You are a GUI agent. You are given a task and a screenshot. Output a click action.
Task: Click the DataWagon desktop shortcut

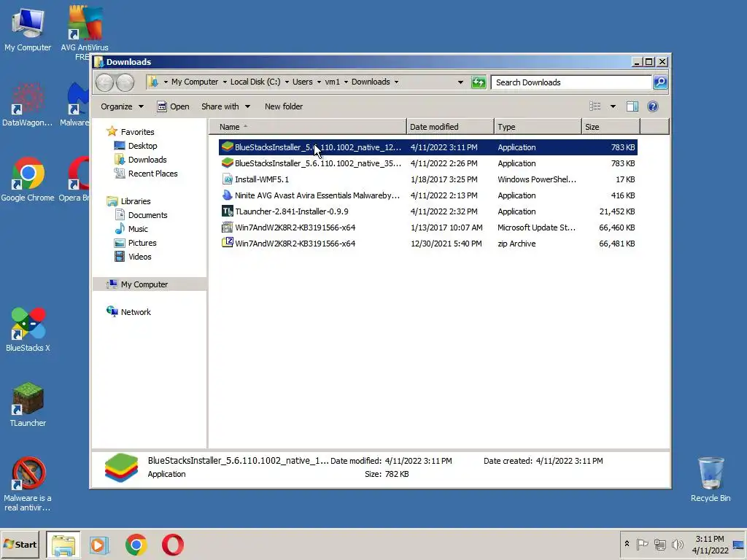click(27, 105)
